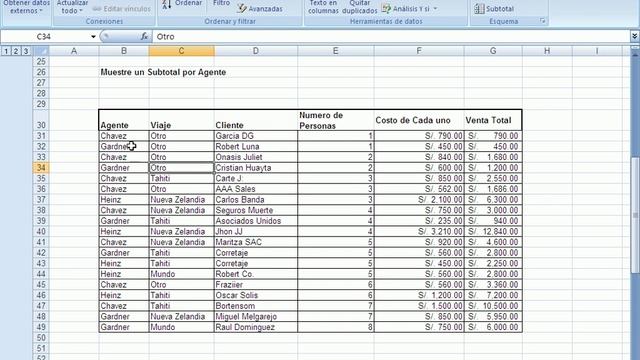Click the 'Asociados Unidos' cell
This screenshot has height=360, width=640.
coord(256,221)
